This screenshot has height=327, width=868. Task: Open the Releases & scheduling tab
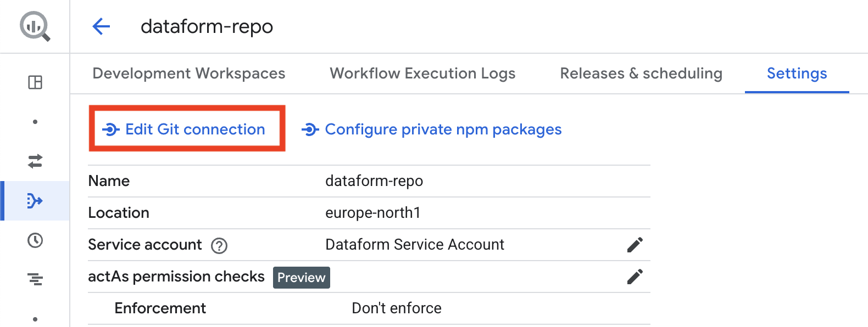click(641, 74)
